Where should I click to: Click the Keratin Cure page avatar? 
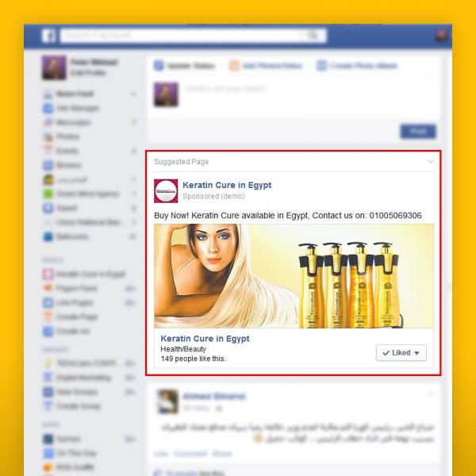tap(166, 191)
